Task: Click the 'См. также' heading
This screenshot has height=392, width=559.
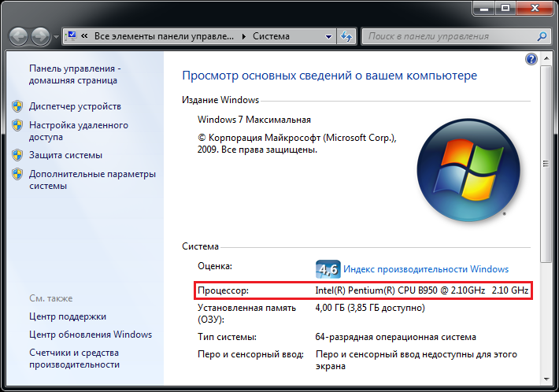Action: coord(51,298)
